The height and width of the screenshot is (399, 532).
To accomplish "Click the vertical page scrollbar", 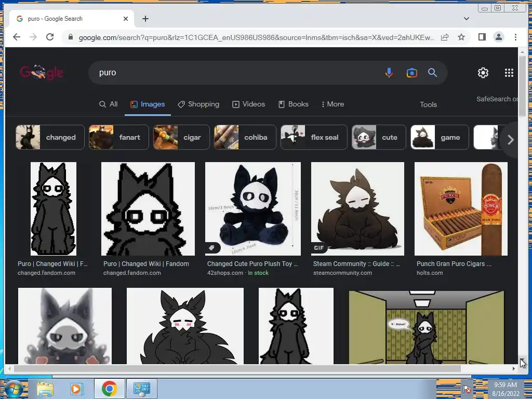I will [x=522, y=86].
